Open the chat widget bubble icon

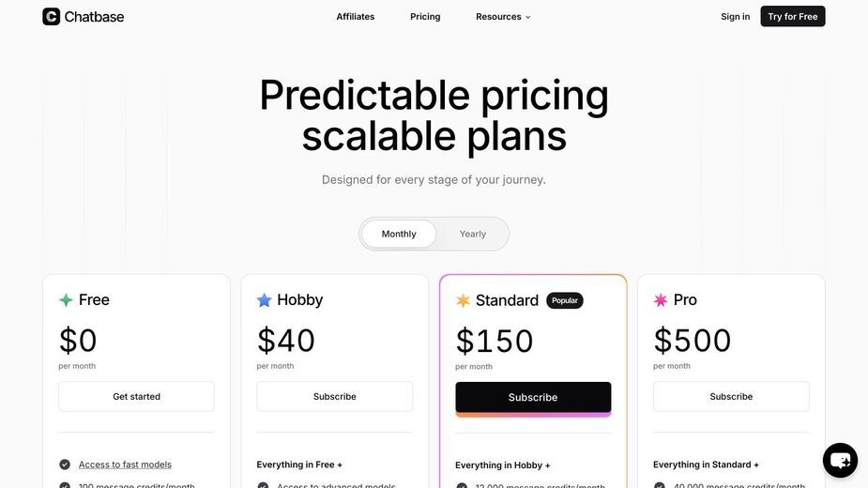click(840, 460)
